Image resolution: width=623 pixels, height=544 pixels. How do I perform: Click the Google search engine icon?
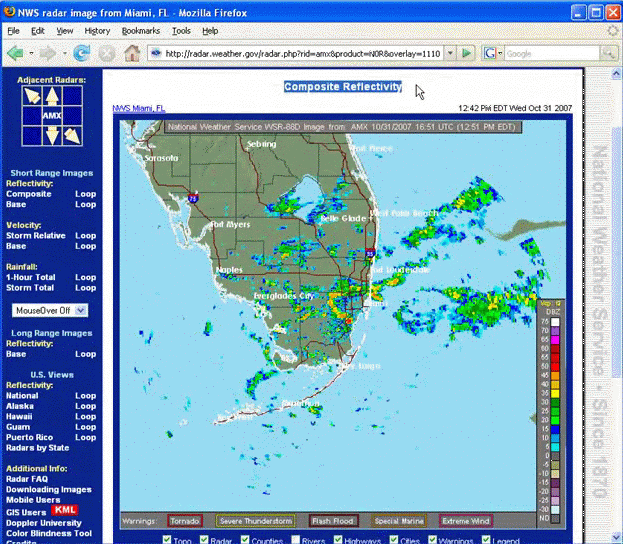coord(490,53)
